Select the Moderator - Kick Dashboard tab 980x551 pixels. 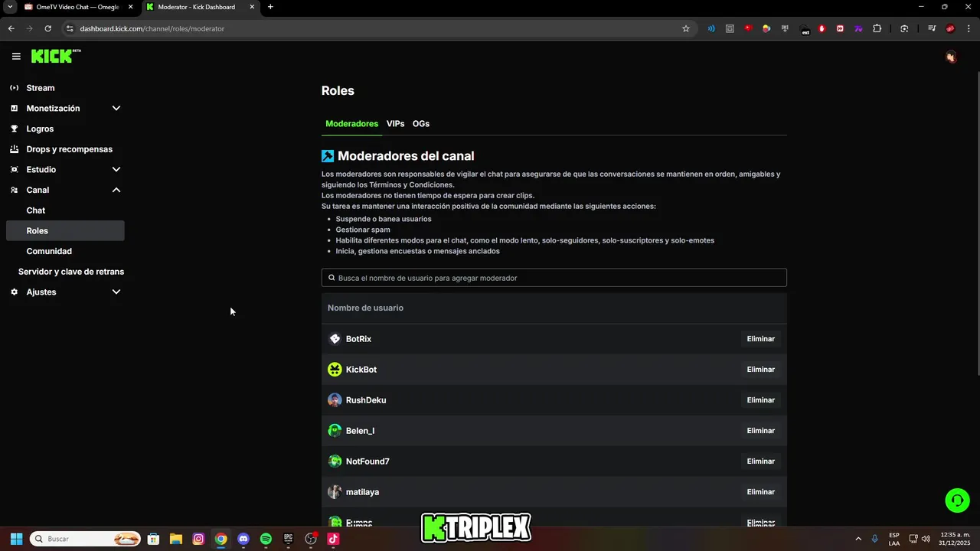click(x=201, y=7)
